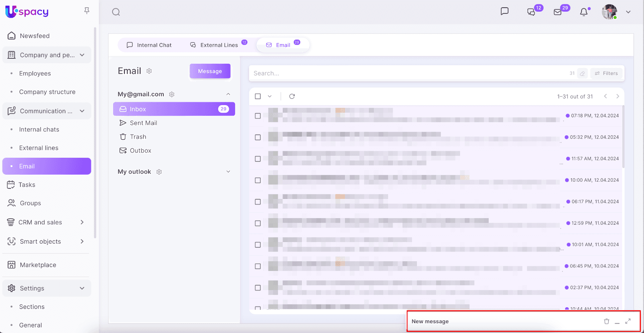
Task: Expand CRM and sales sidebar menu
Action: pyautogui.click(x=82, y=222)
